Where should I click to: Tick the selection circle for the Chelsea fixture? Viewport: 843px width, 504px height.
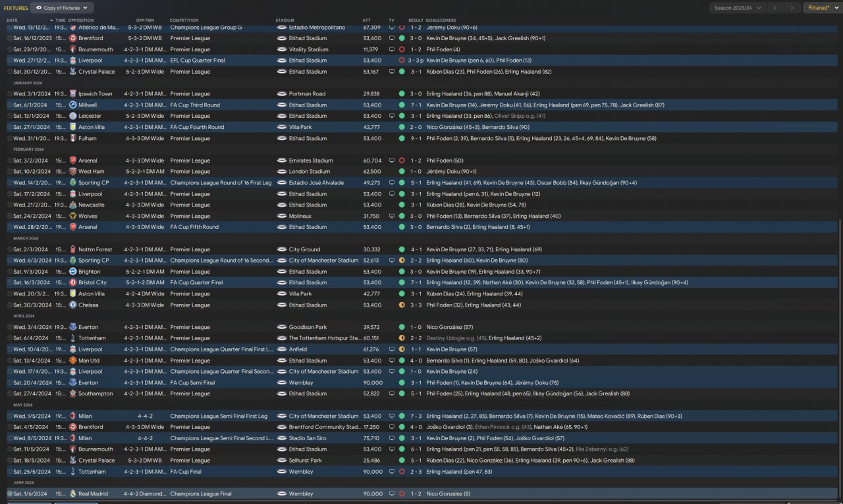point(10,305)
